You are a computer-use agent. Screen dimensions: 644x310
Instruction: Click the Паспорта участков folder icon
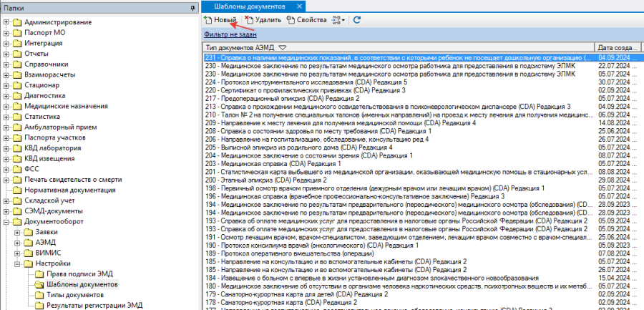click(17, 137)
